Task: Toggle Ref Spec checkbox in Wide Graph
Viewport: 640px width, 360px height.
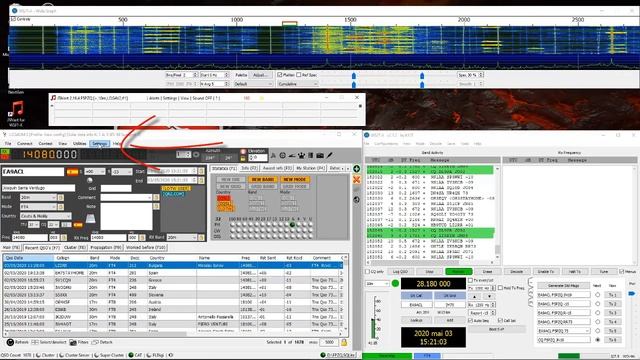Action: click(299, 75)
